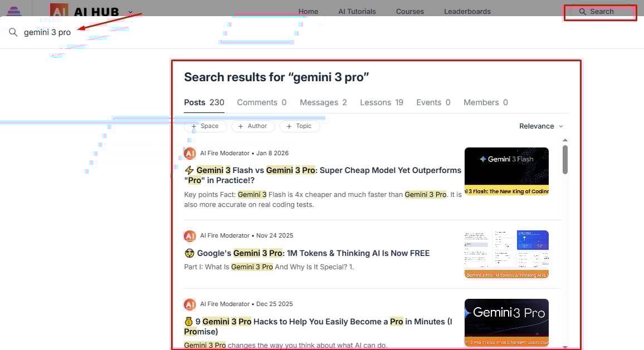The width and height of the screenshot is (644, 350).
Task: Click the results scrollbar up arrow
Action: click(x=565, y=140)
